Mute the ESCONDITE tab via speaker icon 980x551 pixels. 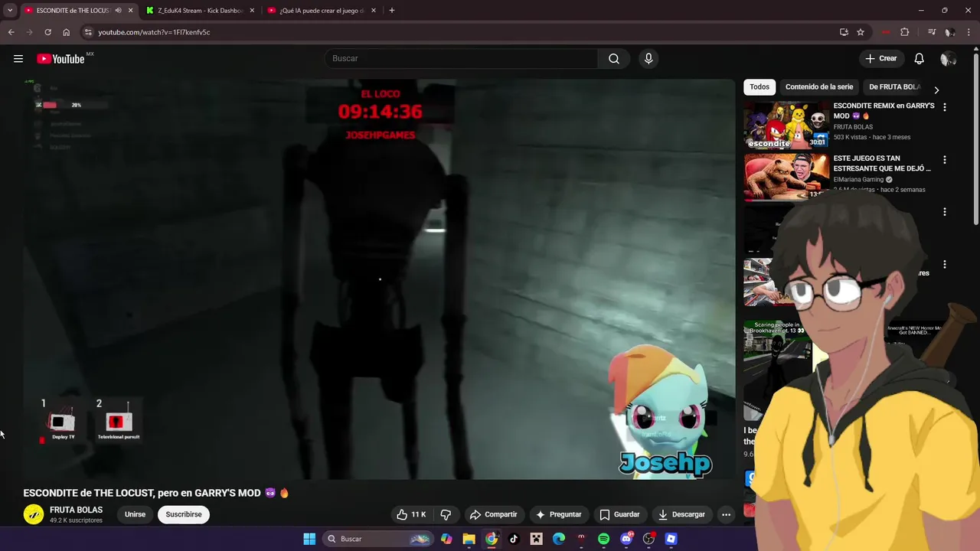118,11
